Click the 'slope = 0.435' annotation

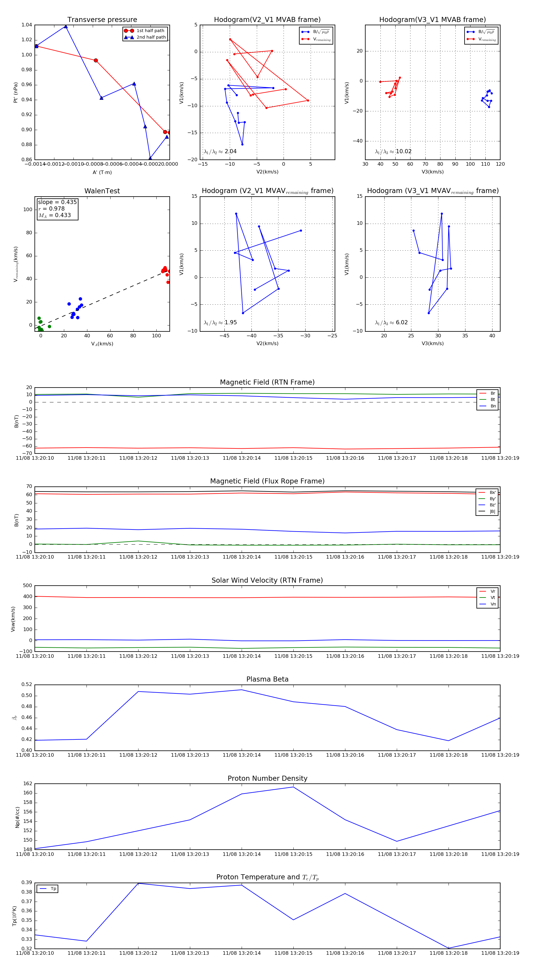pos(57,202)
